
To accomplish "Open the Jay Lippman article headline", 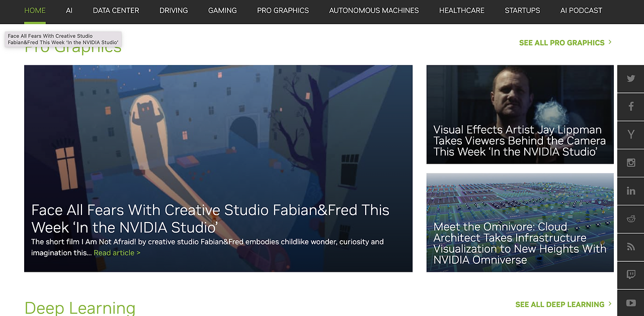I will (520, 141).
